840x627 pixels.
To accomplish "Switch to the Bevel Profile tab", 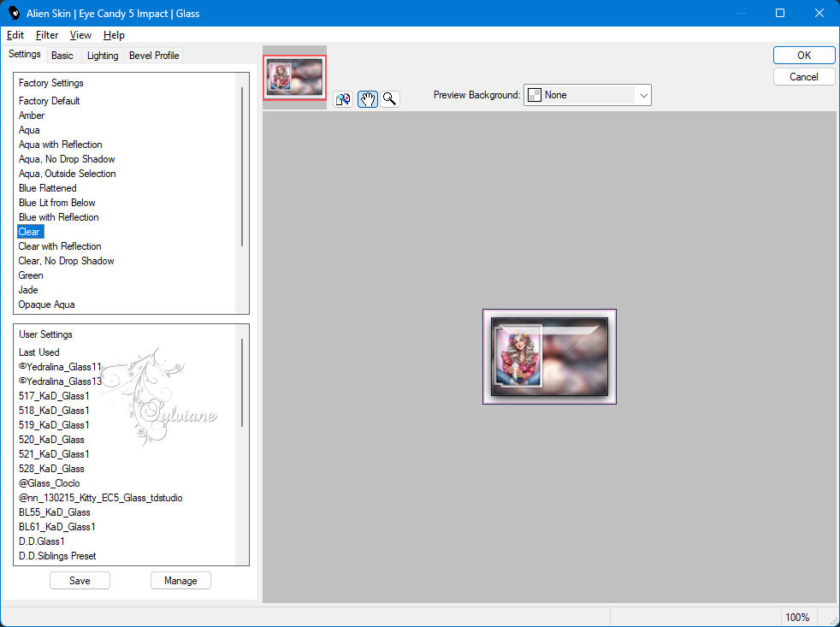I will (x=154, y=56).
